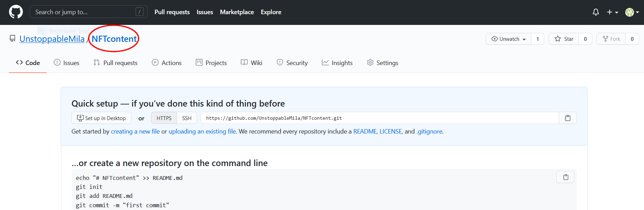Copy the command line setup commands

[565, 177]
